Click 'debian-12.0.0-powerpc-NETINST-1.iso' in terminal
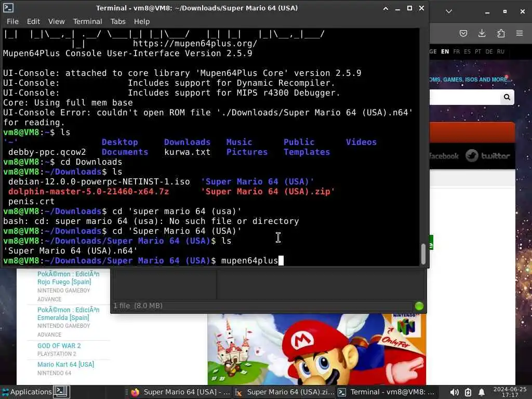This screenshot has width=532, height=399. pyautogui.click(x=99, y=181)
